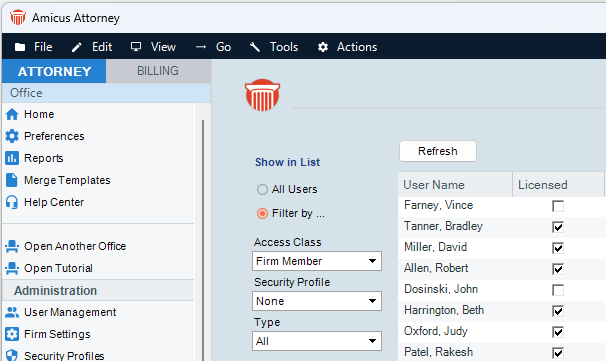Viewport: 606px width, 361px height.
Task: Click the folder icon beside File
Action: click(x=20, y=47)
